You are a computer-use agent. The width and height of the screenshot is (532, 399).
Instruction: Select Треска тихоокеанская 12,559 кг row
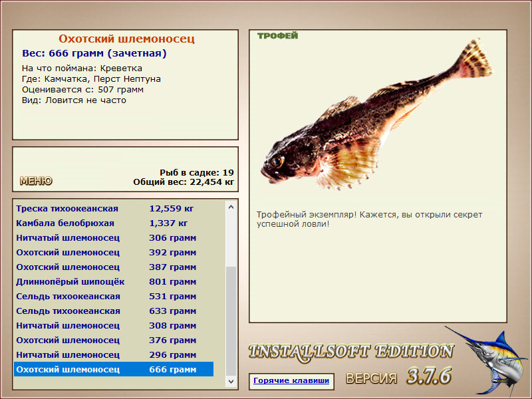click(114, 209)
